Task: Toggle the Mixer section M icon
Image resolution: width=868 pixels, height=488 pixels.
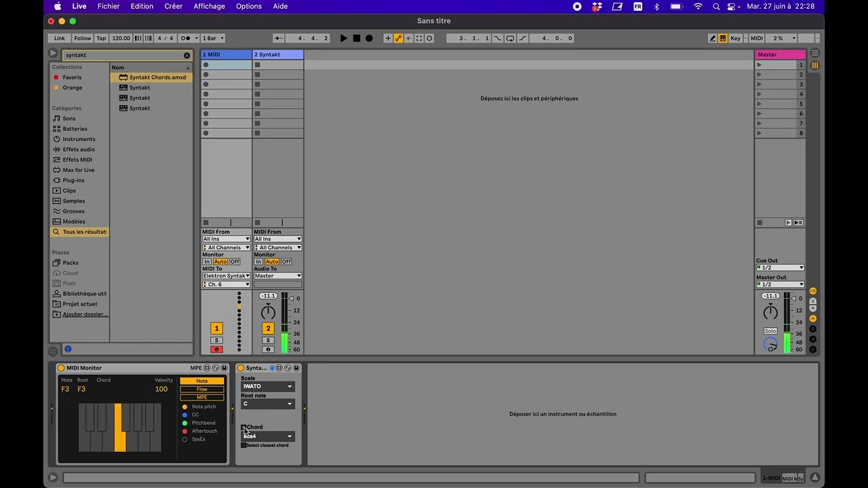Action: (x=812, y=319)
